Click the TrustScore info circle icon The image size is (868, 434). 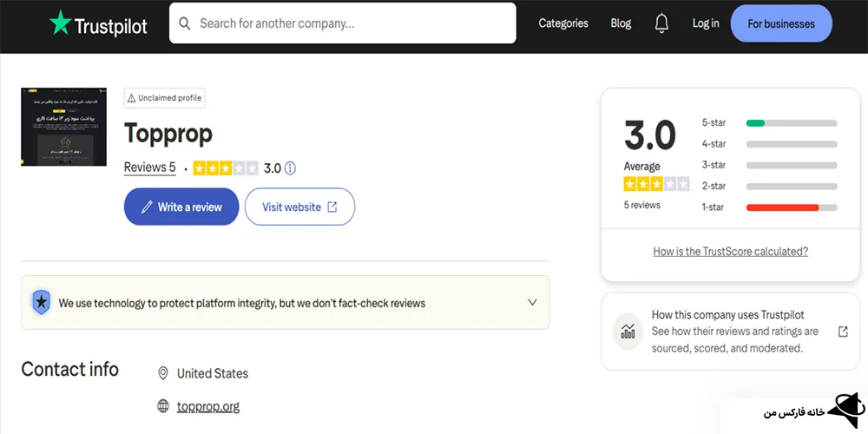pos(291,168)
